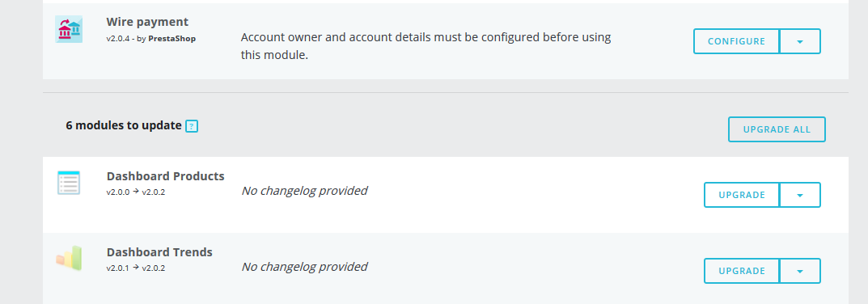868x304 pixels.
Task: Click the Wire payment bank module icon
Action: click(69, 29)
